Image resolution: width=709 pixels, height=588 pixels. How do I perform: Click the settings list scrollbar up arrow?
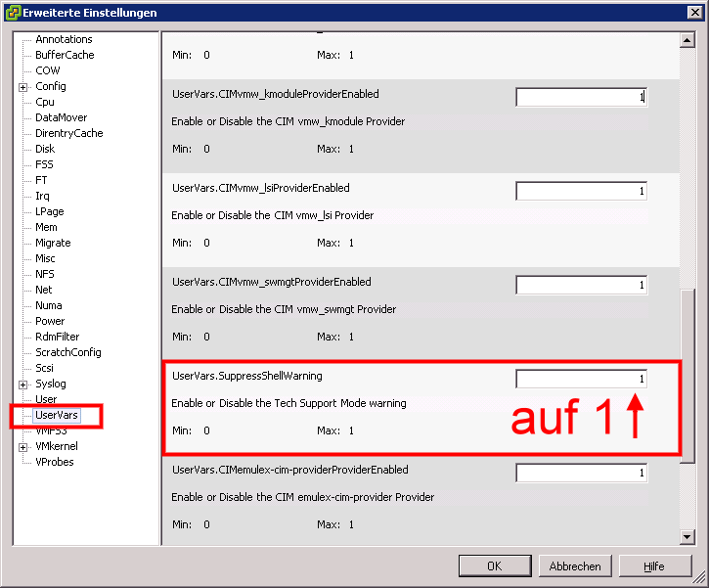[687, 40]
